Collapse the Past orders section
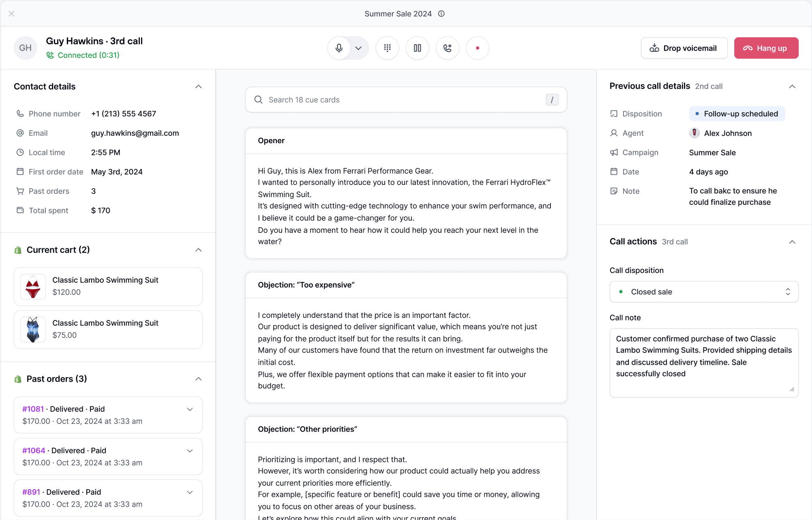The width and height of the screenshot is (812, 520). 198,379
